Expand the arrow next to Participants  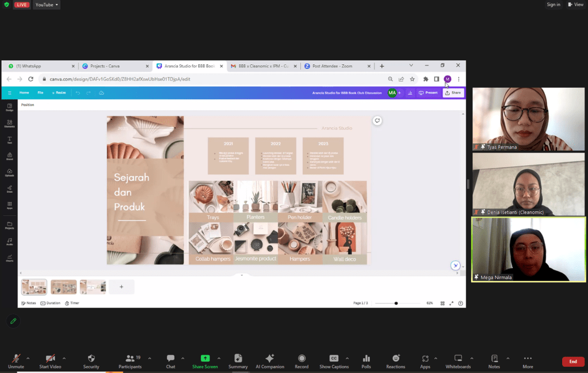(149, 358)
